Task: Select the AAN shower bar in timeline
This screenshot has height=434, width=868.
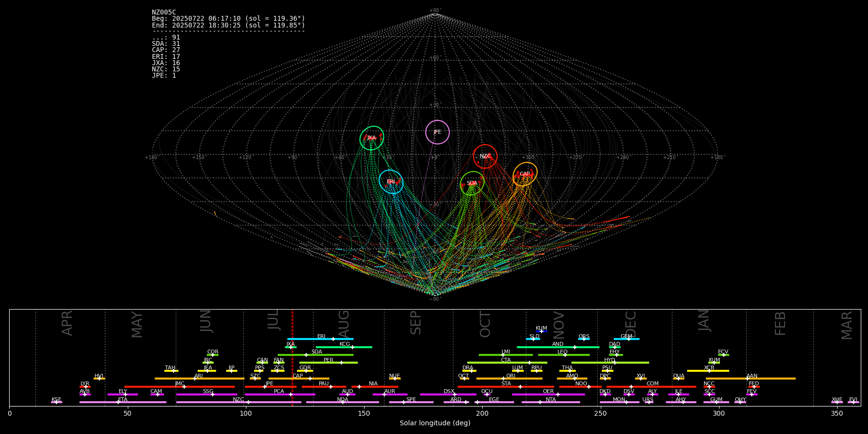Action: coord(751,379)
